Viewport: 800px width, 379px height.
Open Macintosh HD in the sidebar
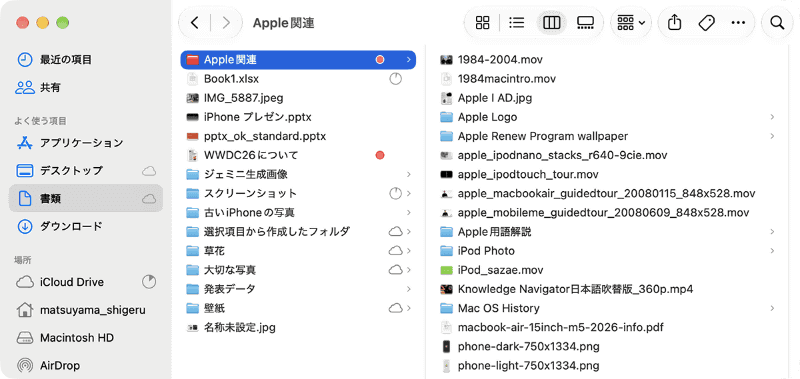tap(86, 338)
